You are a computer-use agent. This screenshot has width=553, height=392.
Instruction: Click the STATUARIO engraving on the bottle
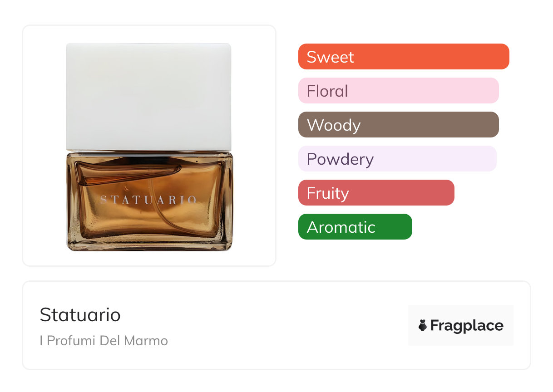148,200
